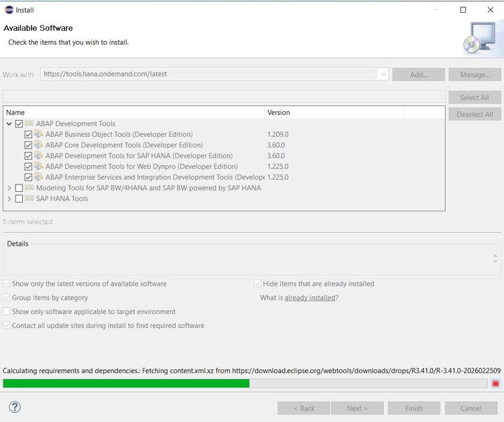Image resolution: width=504 pixels, height=422 pixels.
Task: Toggle Show only the latest versions checkbox
Action: 7,283
